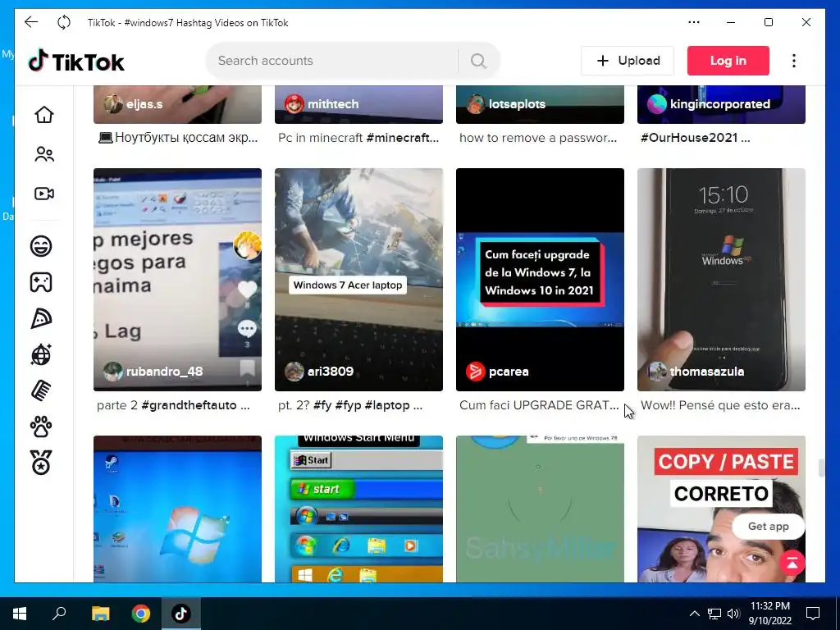Select the Sports medal category icon
This screenshot has height=630, width=840.
coord(41,463)
